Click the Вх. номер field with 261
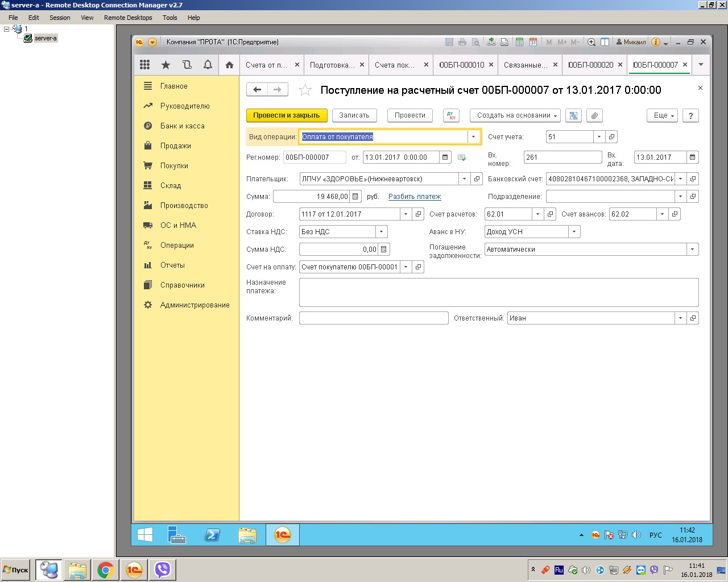 [562, 157]
